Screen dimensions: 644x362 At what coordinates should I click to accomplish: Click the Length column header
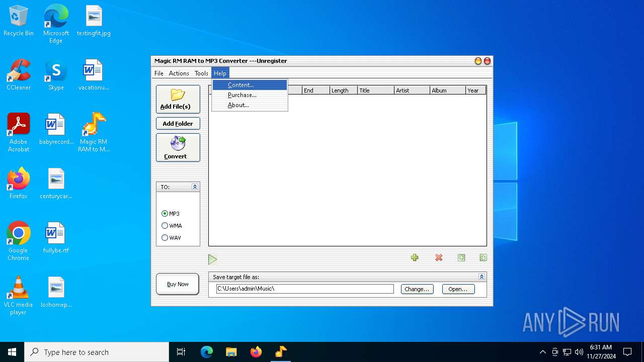click(344, 90)
